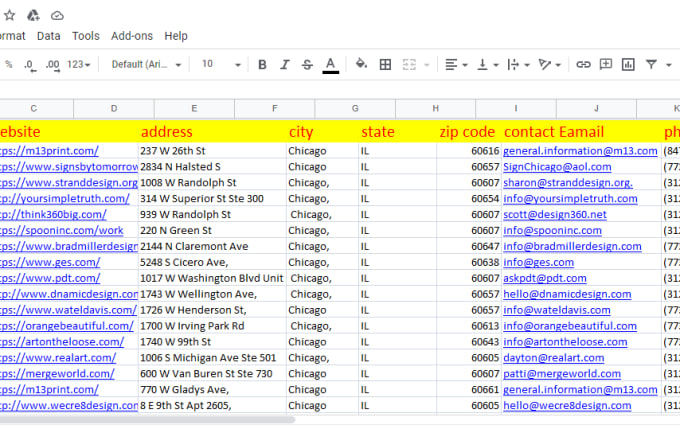Click the merge cells icon
The height and width of the screenshot is (425, 680).
coord(409,65)
